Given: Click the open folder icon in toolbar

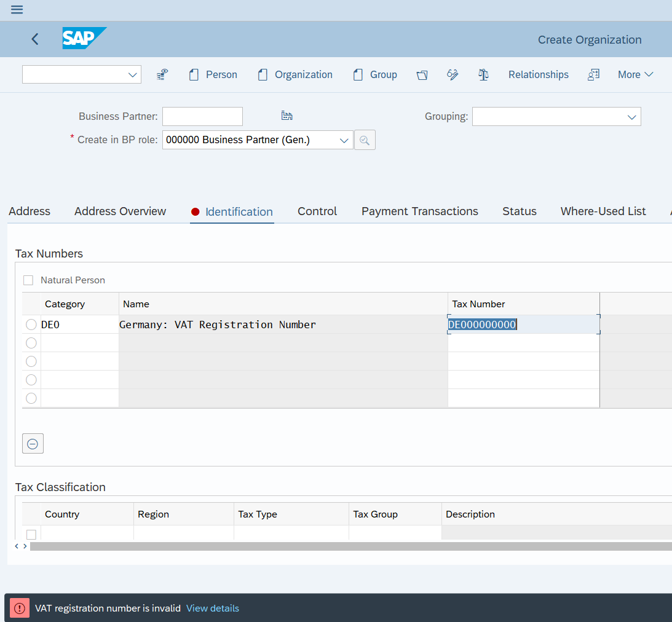Looking at the screenshot, I should 422,75.
